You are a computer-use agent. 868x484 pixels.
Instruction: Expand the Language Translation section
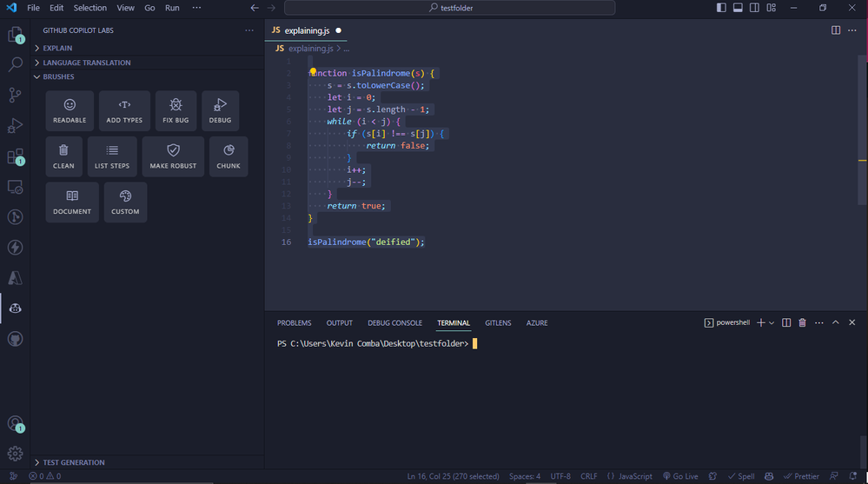tap(87, 63)
